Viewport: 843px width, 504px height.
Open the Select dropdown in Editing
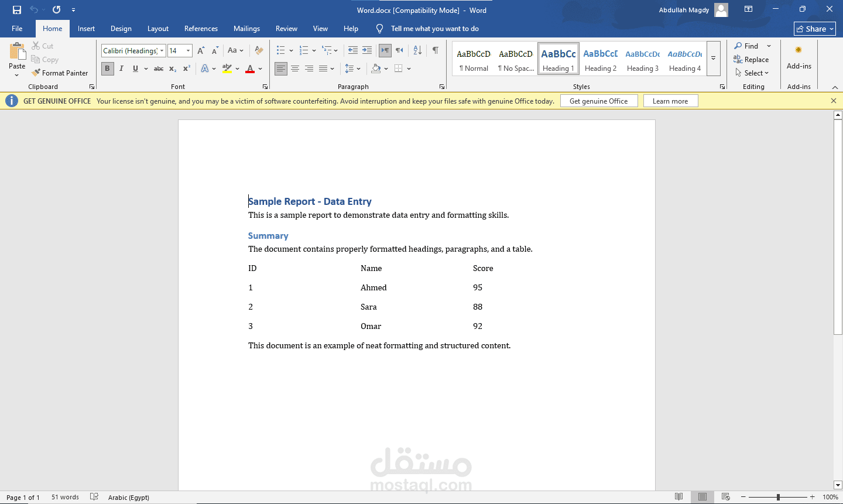click(x=752, y=73)
